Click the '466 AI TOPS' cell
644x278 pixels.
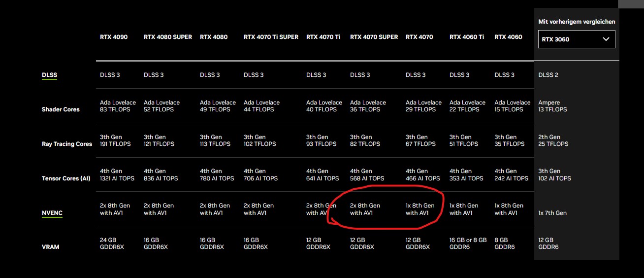(423, 175)
